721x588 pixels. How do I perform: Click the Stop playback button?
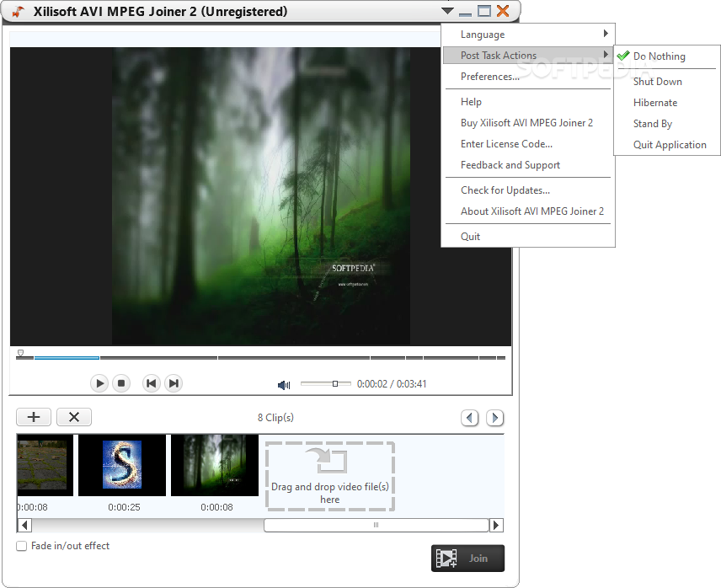(121, 383)
